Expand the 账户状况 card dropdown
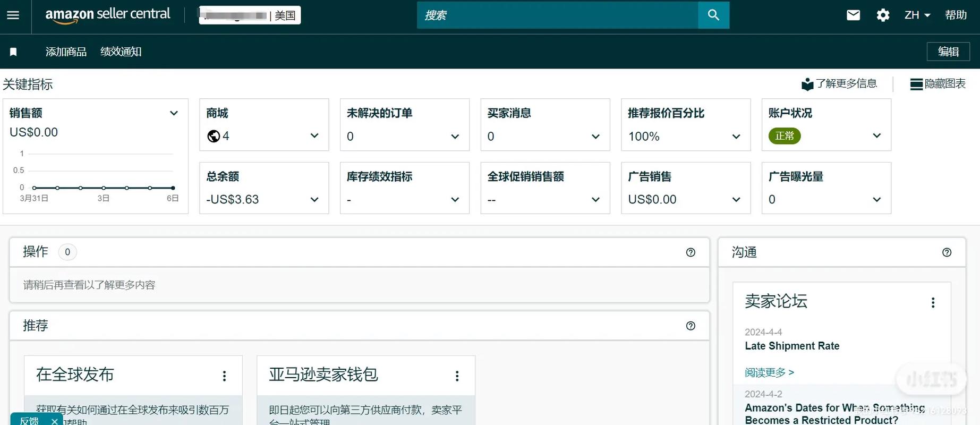 coord(877,136)
